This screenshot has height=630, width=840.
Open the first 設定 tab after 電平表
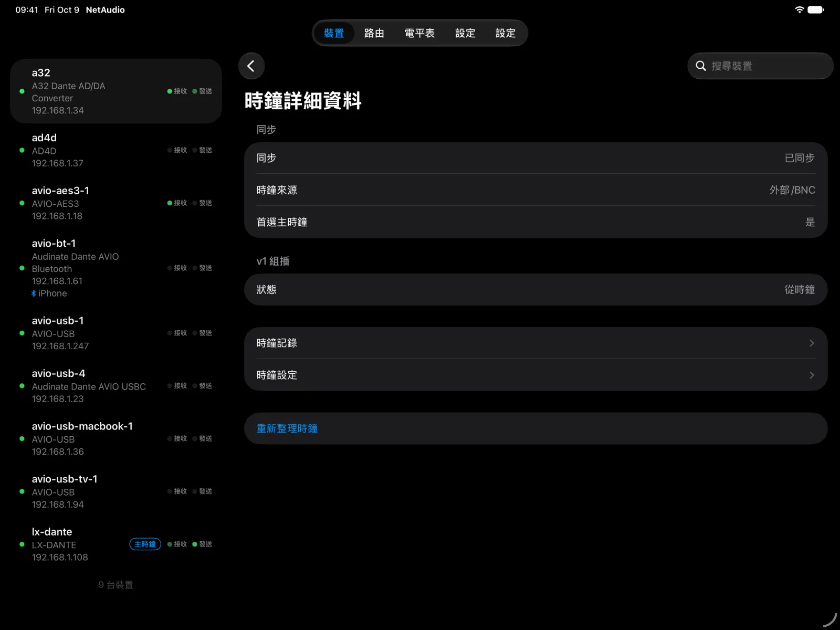[x=465, y=33]
